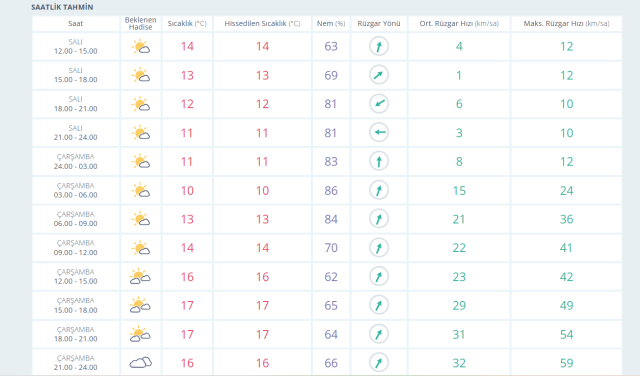
Task: Click weather icon for ÇARŞAMBA 03.00 - 06.00
Action: [x=141, y=190]
